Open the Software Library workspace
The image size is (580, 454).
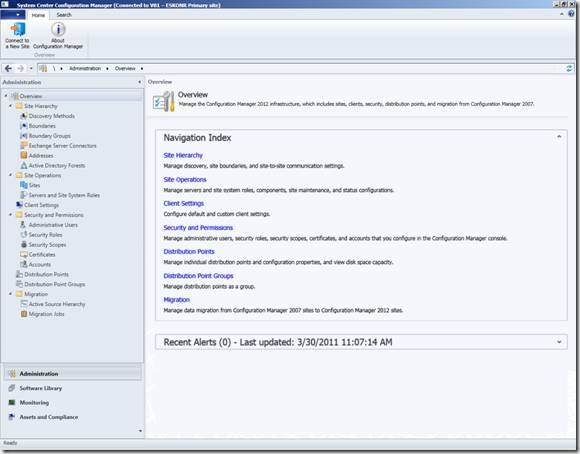pyautogui.click(x=73, y=388)
